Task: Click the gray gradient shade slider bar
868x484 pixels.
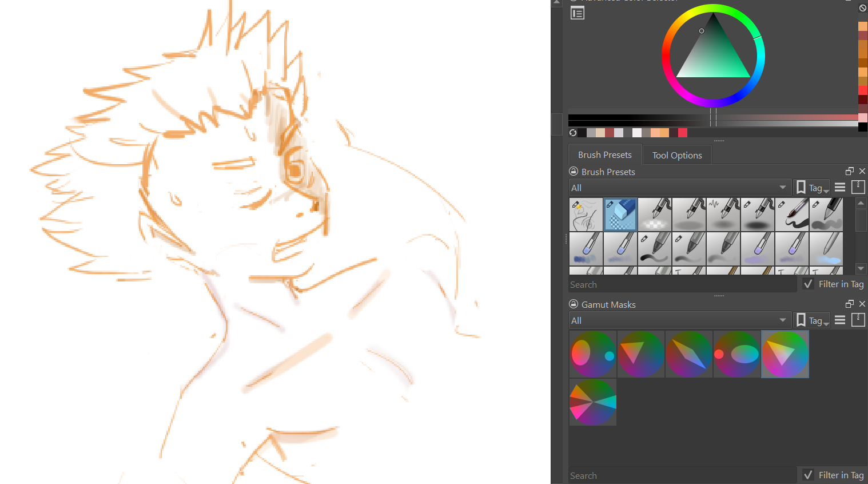Action: click(713, 124)
